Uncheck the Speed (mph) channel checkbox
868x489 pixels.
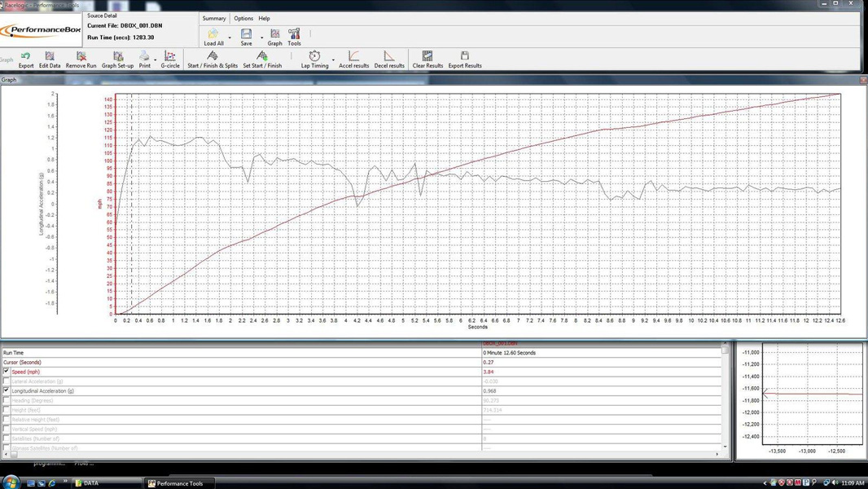pos(7,372)
